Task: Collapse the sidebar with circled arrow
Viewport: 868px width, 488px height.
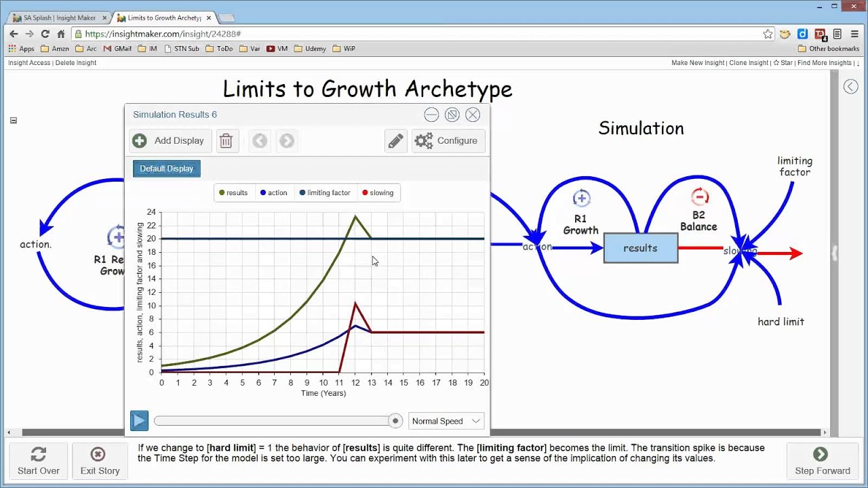Action: (x=850, y=86)
